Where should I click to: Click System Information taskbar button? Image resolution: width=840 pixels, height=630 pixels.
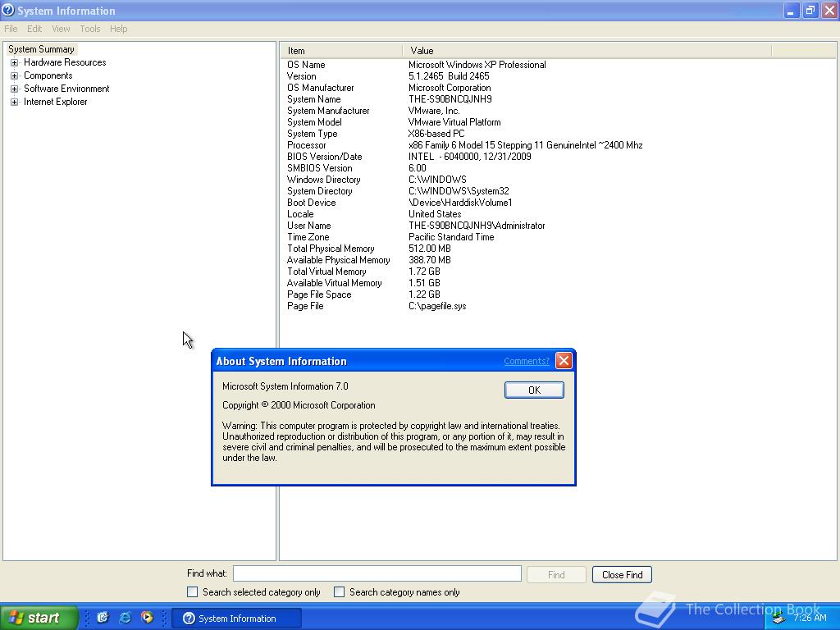pos(237,619)
